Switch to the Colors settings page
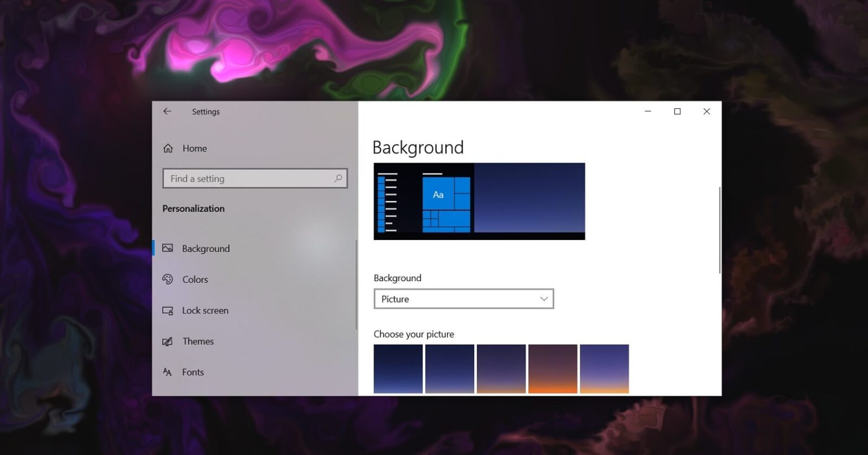Viewport: 868px width, 455px height. 195,279
